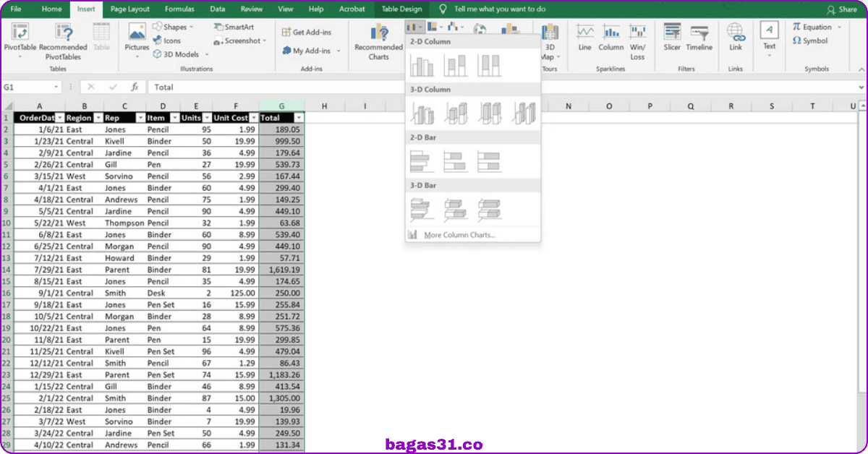Open the Table Design tab
868x454 pixels.
(401, 9)
